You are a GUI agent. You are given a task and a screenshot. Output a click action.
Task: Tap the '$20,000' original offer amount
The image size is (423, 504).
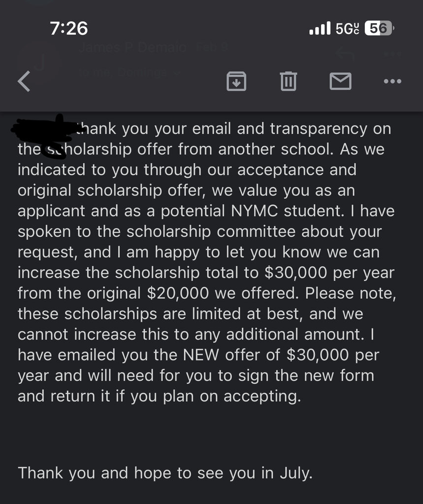pos(178,293)
